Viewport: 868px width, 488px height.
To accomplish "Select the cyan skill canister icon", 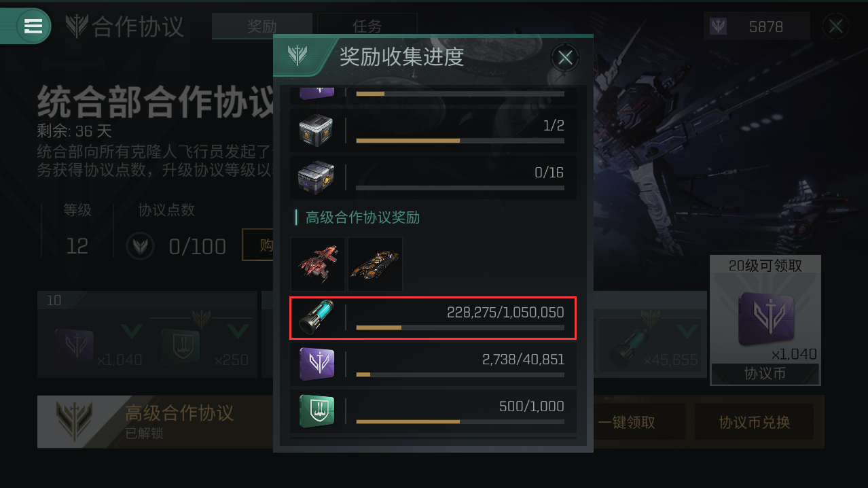I will point(316,318).
